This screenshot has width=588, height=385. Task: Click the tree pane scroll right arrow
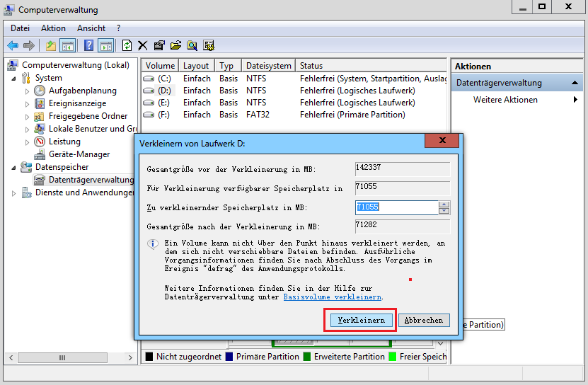[130, 357]
